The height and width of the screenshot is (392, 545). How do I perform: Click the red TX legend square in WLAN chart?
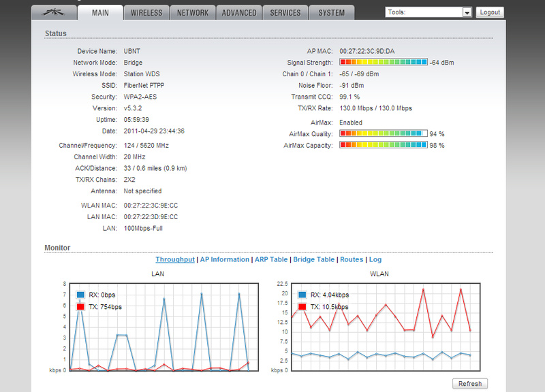(302, 306)
